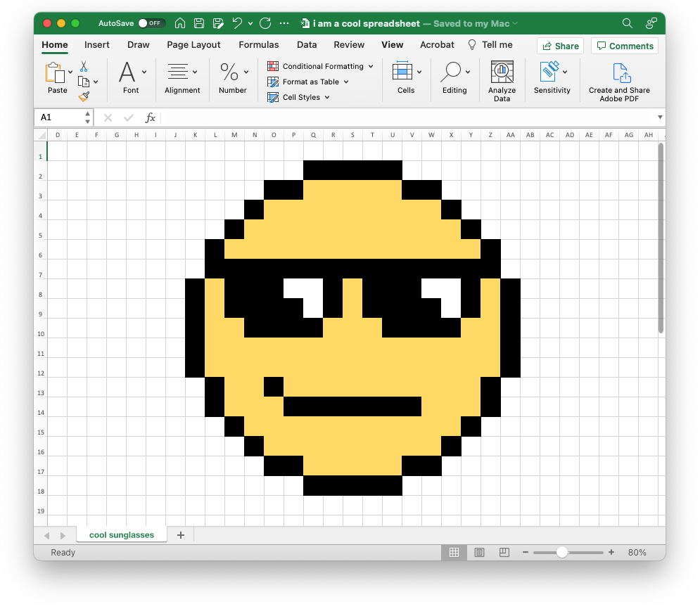Open the Cell Styles gallery
Image resolution: width=700 pixels, height=616 pixels.
click(x=299, y=97)
